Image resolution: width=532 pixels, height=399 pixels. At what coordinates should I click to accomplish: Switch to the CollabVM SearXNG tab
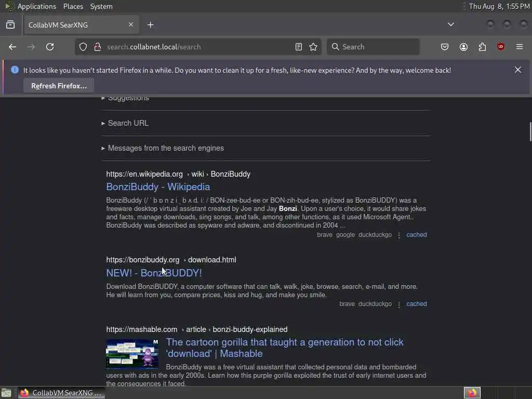click(x=81, y=25)
